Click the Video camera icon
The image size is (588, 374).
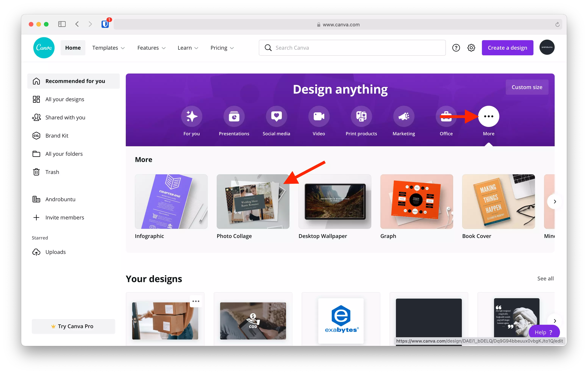tap(319, 117)
